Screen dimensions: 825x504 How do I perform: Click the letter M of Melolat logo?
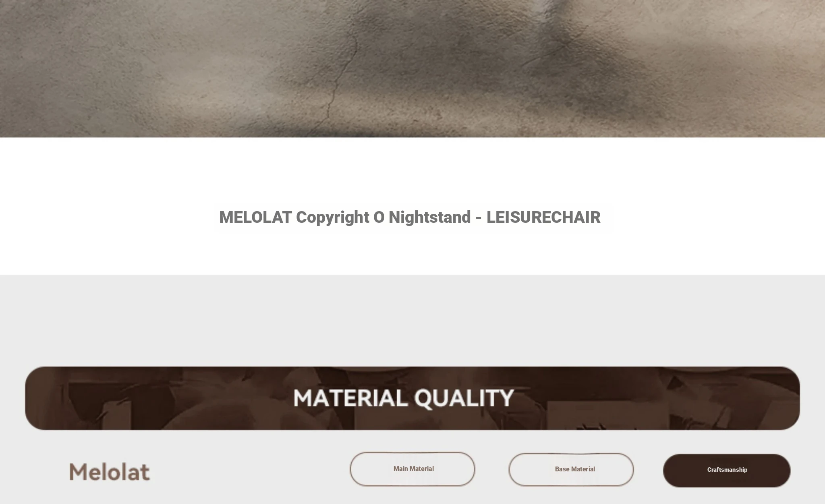coord(79,472)
